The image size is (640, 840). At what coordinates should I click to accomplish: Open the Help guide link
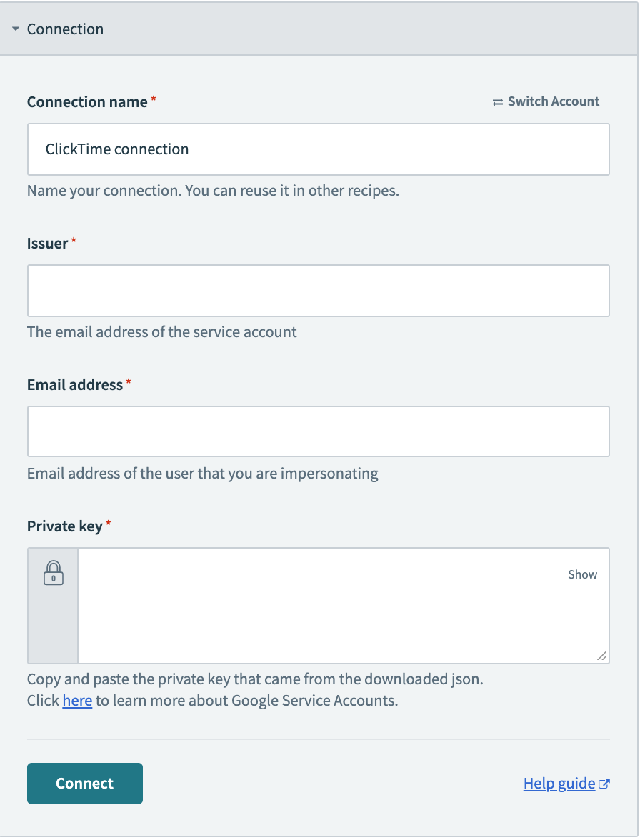click(x=559, y=784)
